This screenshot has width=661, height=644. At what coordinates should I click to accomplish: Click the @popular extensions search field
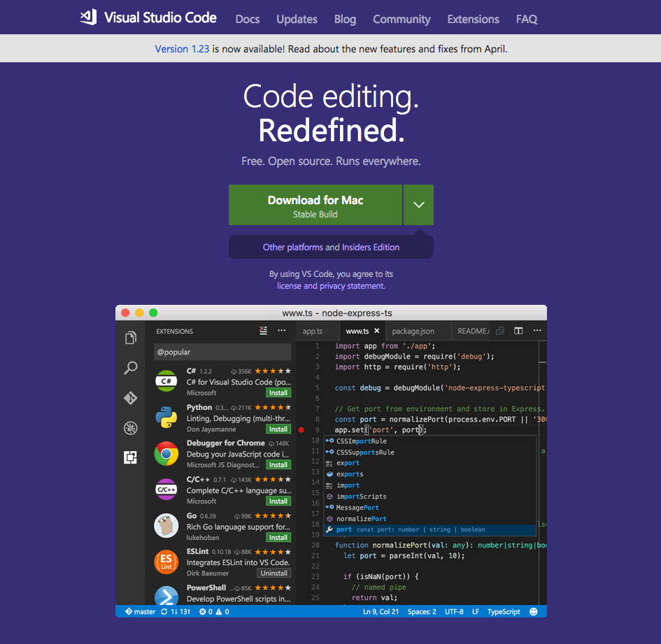[x=222, y=352]
